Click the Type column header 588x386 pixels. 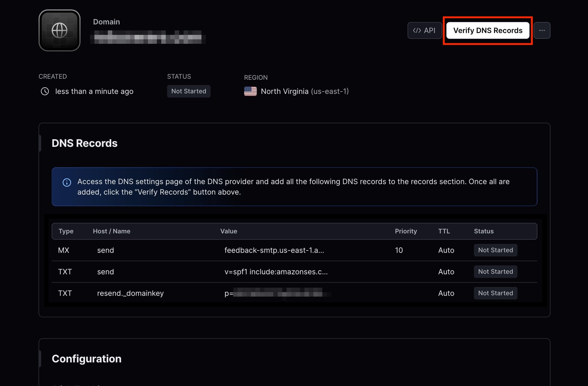tap(66, 231)
